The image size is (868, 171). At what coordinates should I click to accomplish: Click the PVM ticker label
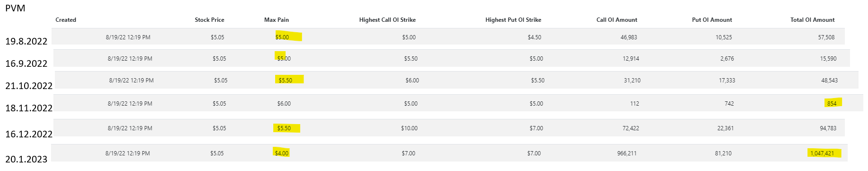coord(15,8)
